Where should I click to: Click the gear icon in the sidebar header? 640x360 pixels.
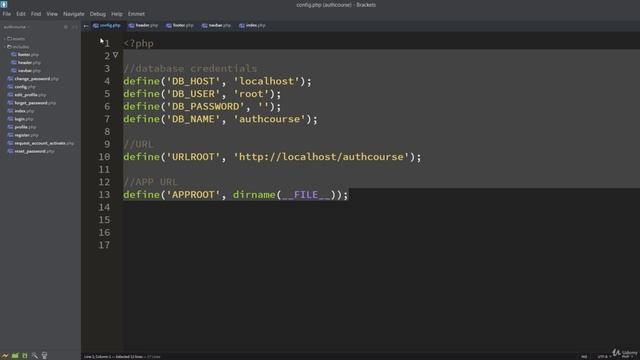[66, 27]
